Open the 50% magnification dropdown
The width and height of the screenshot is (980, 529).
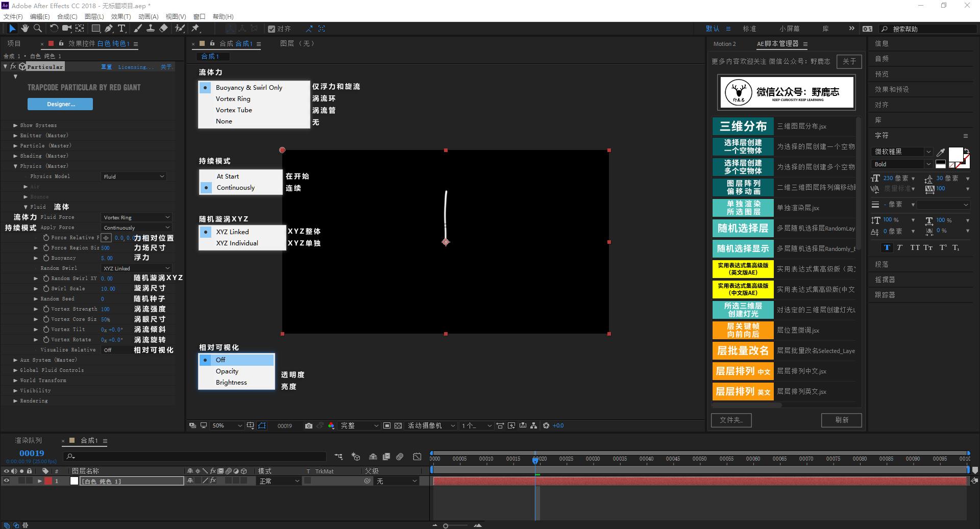(x=227, y=425)
